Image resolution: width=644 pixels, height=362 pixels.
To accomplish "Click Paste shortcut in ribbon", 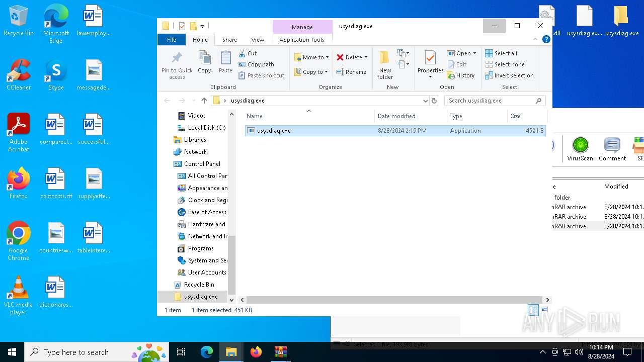I will click(x=261, y=75).
